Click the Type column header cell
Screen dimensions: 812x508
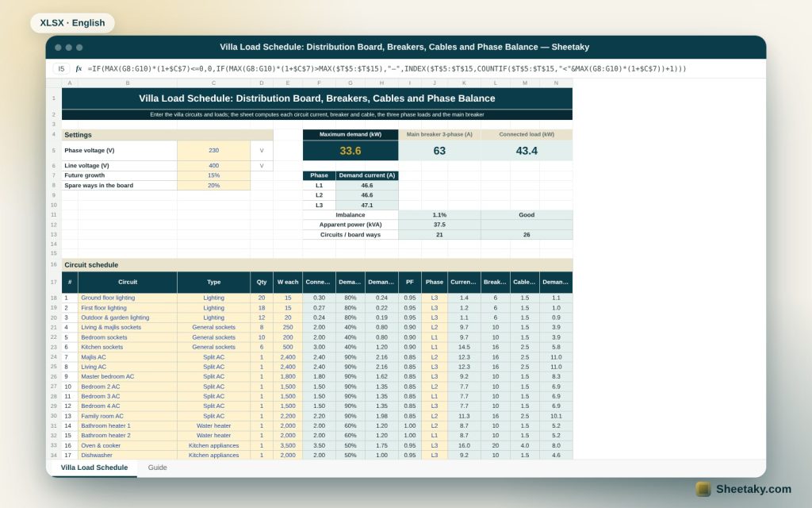click(x=213, y=283)
